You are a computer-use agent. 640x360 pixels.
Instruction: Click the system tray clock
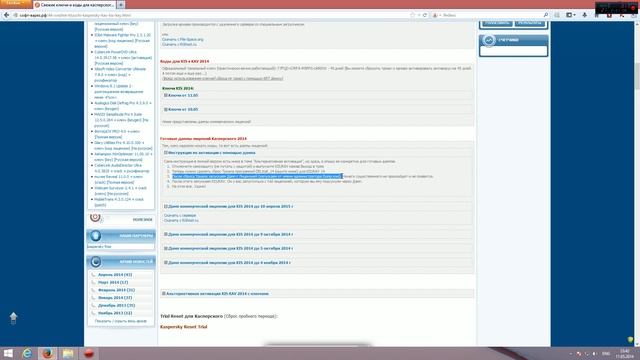click(624, 353)
